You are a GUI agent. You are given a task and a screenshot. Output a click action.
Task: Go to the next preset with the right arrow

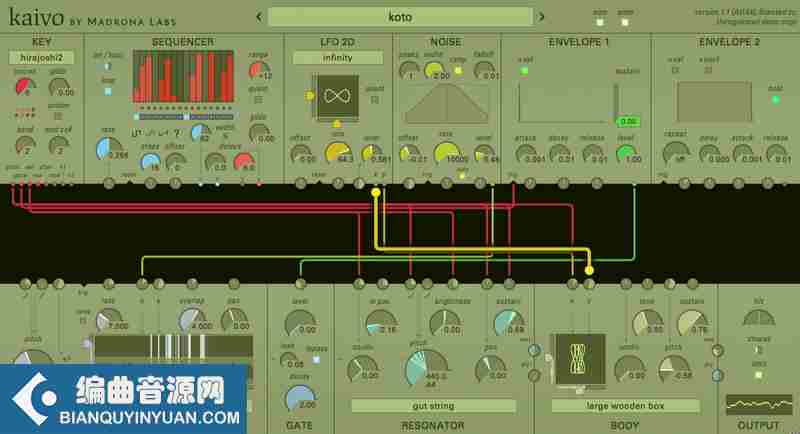[541, 17]
